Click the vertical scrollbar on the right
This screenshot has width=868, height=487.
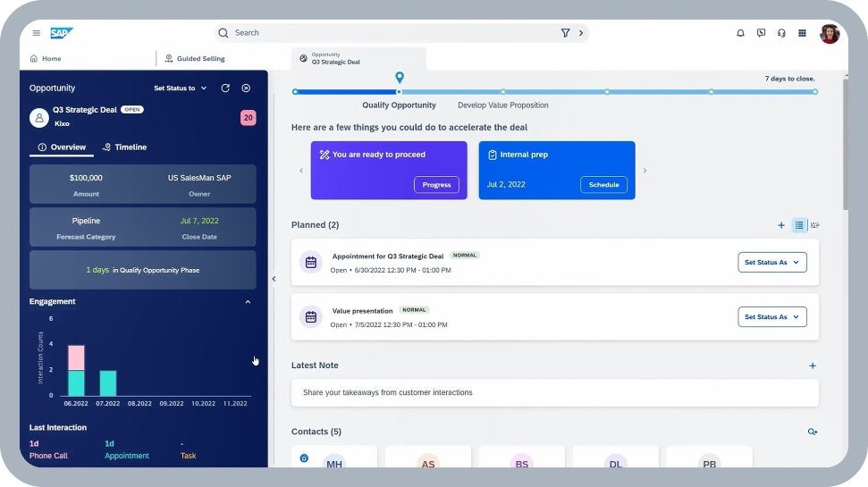coord(845,144)
